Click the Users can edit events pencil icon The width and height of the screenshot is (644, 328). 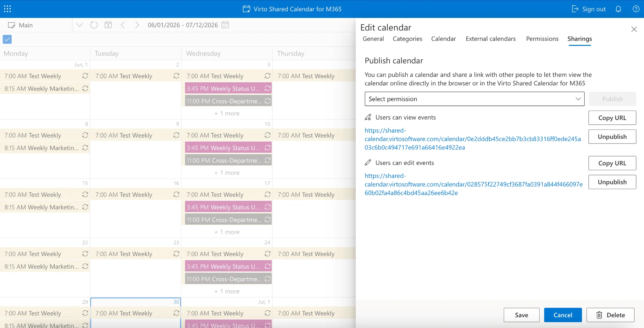point(368,162)
